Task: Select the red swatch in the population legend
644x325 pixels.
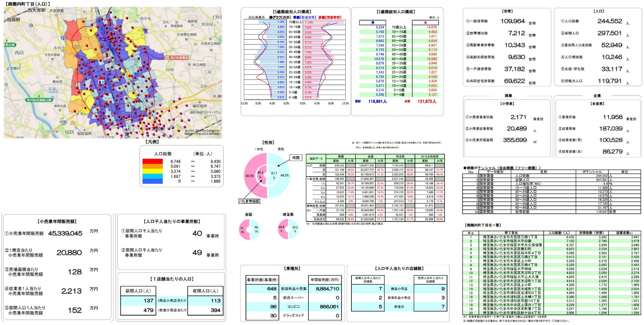Action: click(152, 162)
